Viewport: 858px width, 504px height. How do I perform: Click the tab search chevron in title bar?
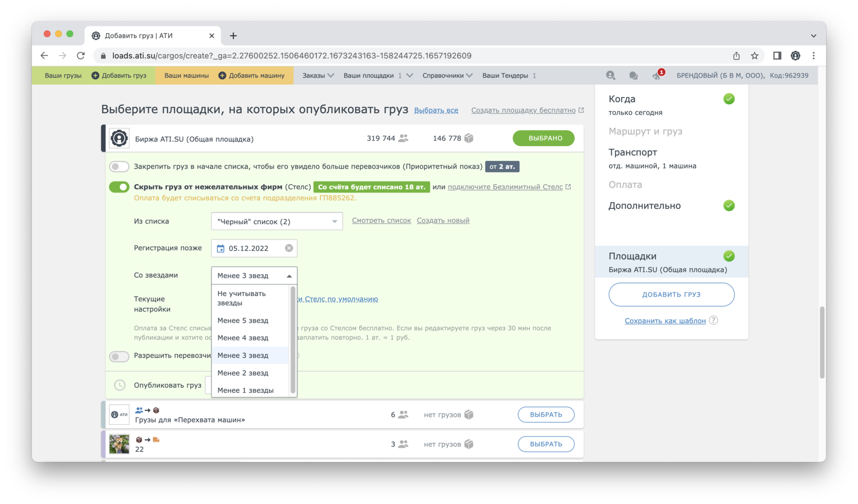point(814,36)
